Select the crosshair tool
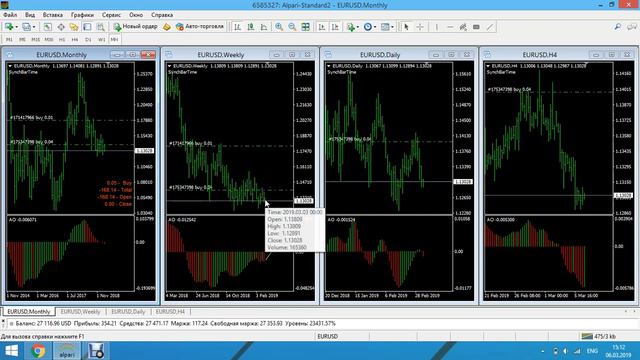This screenshot has width=640, height=360. point(420,27)
